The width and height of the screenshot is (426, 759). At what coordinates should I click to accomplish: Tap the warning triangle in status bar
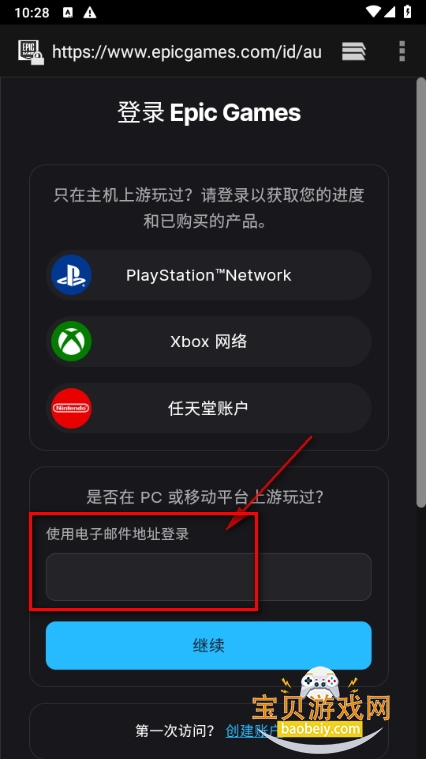90,13
